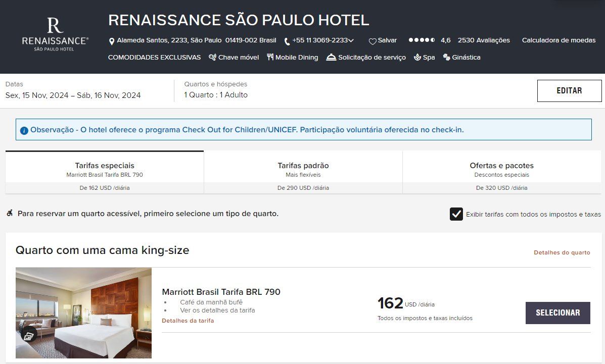Viewport: 605px width, 364px height.
Task: Click the EDITAR button
Action: tap(569, 91)
